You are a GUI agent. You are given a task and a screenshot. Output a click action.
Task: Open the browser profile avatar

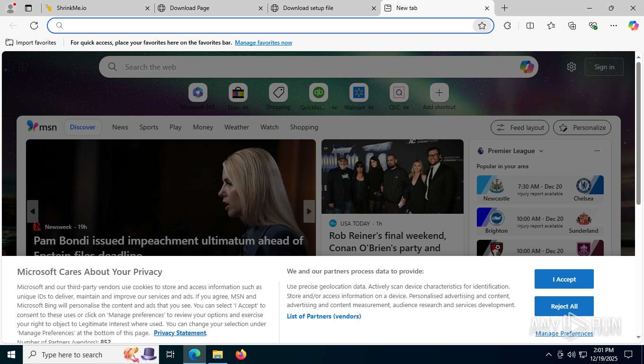tap(10, 8)
